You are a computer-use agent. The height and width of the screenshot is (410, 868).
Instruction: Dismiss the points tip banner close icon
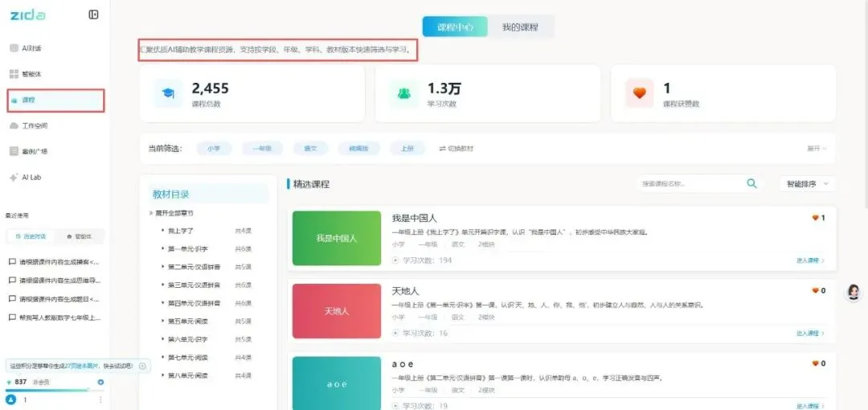142,366
